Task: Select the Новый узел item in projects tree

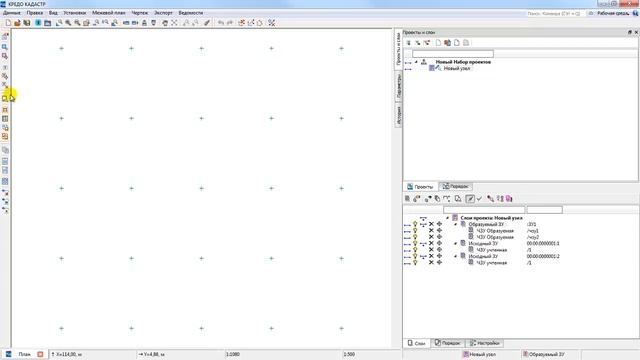Action: coord(457,69)
